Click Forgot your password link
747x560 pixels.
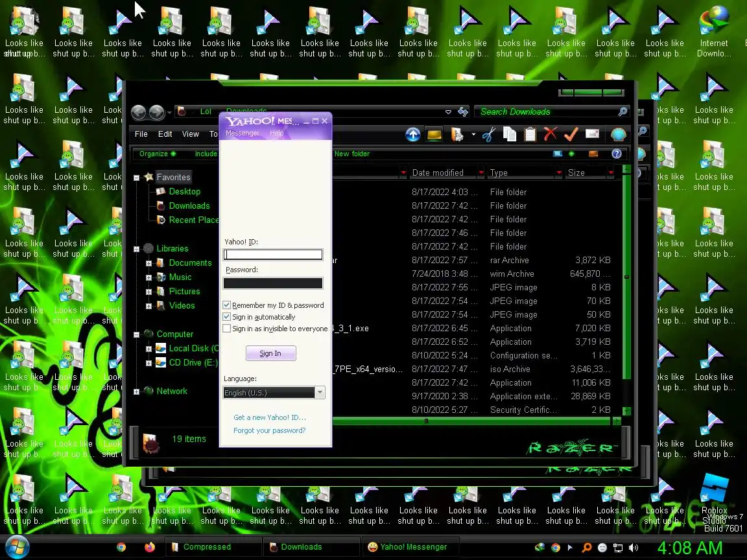coord(270,430)
